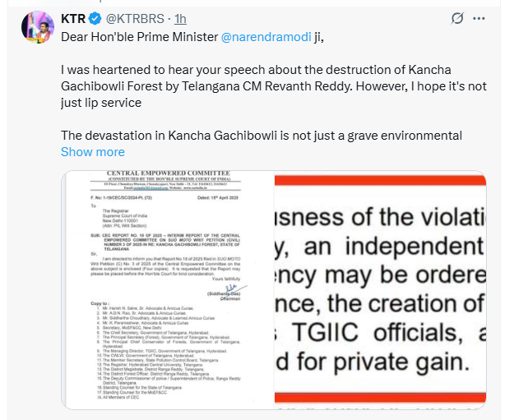Screen dimensions: 514x420
Task: Open the @narendramodi mention
Action: tap(266, 37)
